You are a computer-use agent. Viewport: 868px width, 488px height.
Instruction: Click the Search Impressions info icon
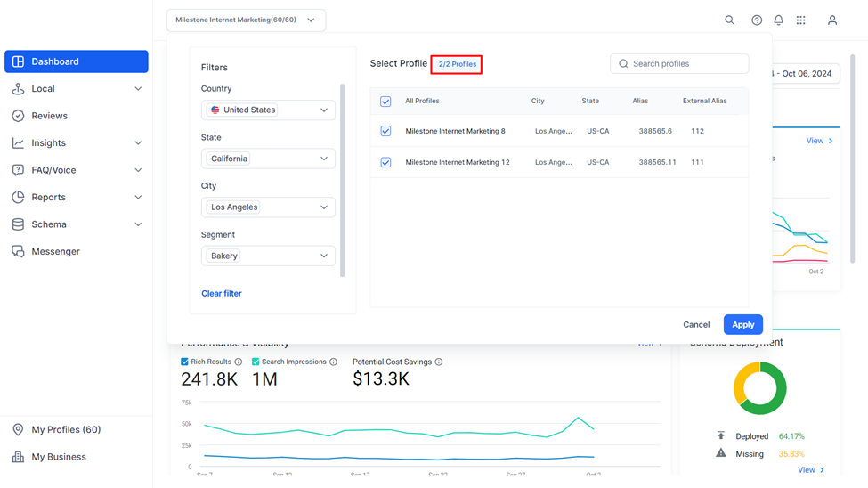(x=333, y=362)
